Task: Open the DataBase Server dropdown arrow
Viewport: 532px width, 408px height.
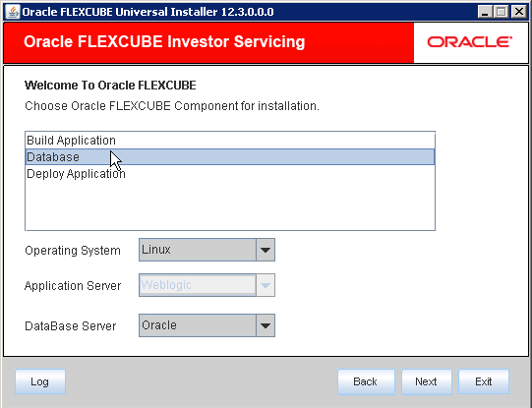Action: click(266, 325)
